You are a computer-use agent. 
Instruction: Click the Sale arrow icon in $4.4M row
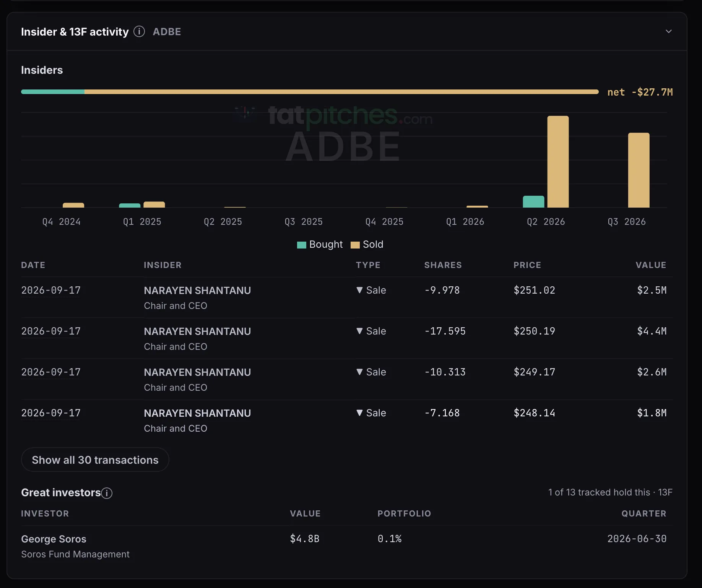coord(359,331)
